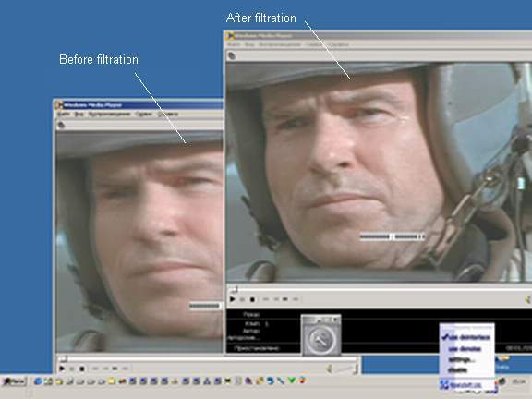Click the green check arrow taskbar icon
This screenshot has height=399, width=532.
(292, 381)
